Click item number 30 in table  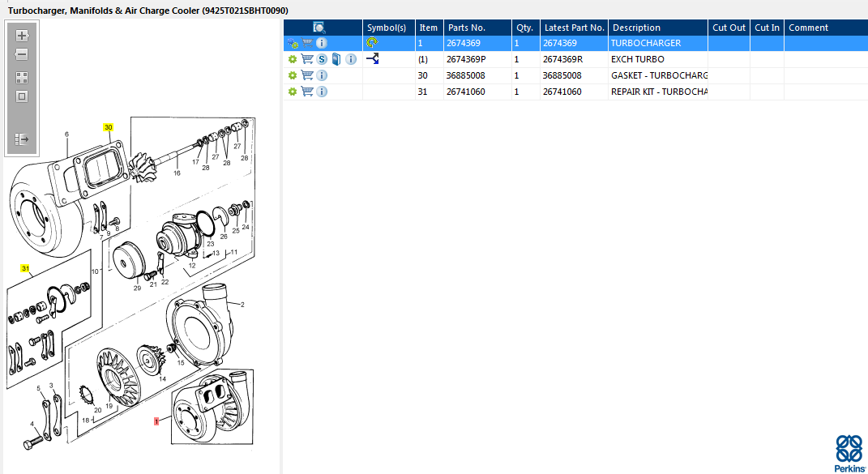pos(422,75)
